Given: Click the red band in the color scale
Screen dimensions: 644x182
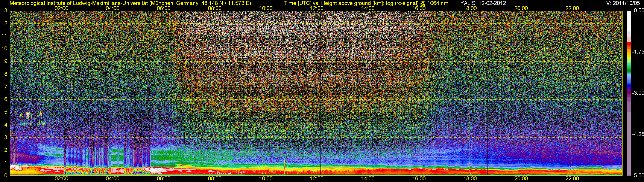Looking at the screenshot, I should [x=629, y=44].
